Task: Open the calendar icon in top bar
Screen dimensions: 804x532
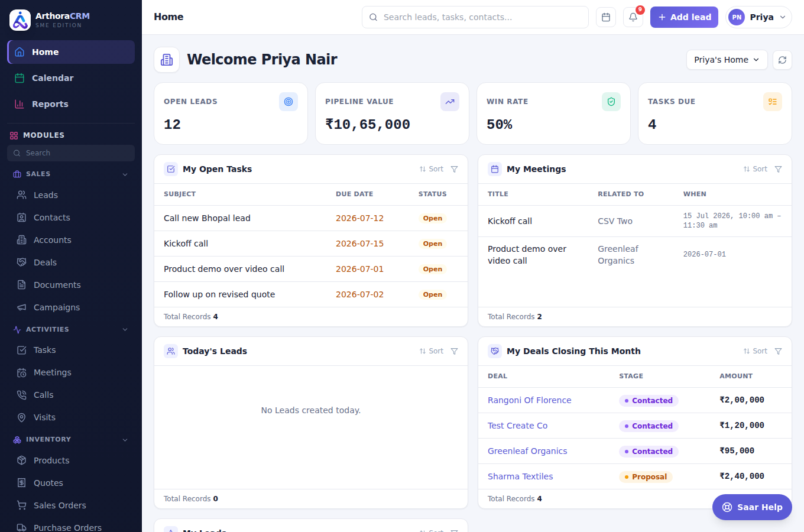Action: [606, 17]
